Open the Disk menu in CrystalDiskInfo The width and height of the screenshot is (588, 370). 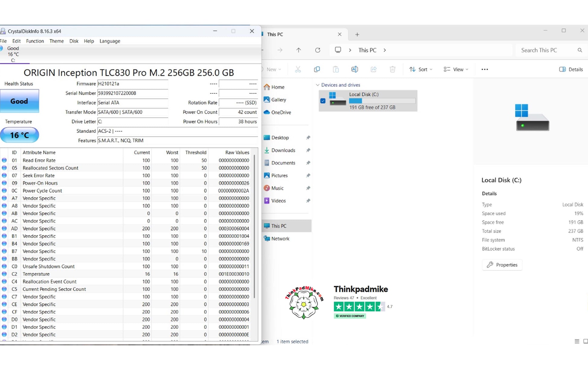tap(74, 41)
